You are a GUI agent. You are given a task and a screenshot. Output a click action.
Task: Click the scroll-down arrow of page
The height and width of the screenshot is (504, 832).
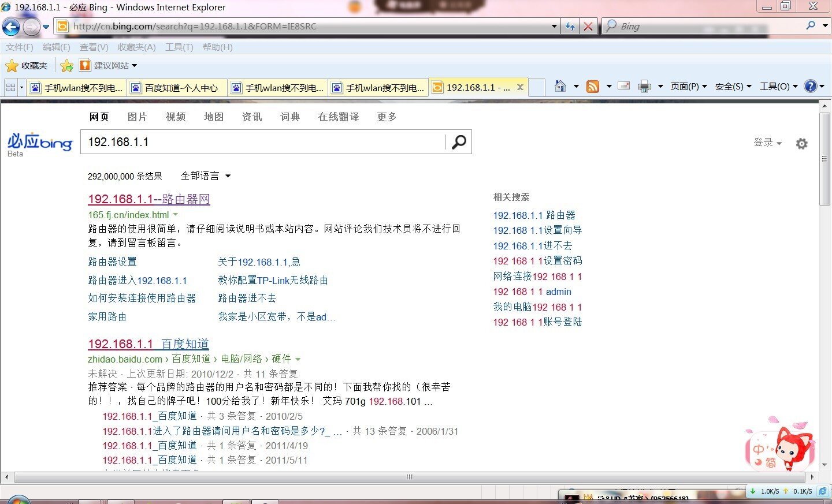(825, 465)
